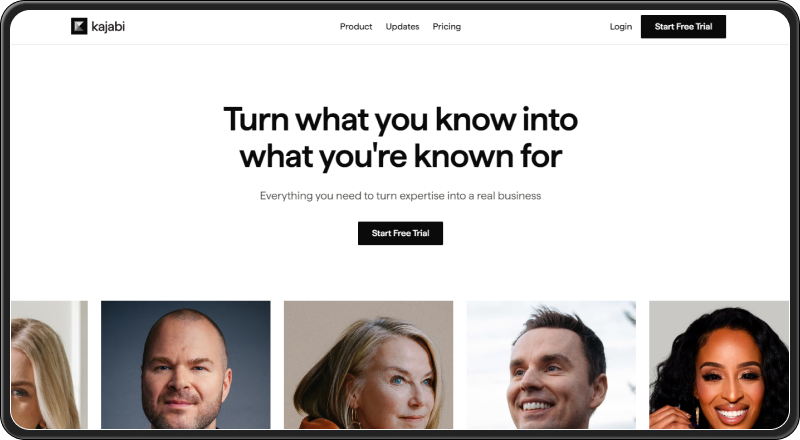Click Start Free Trial in the header

683,27
